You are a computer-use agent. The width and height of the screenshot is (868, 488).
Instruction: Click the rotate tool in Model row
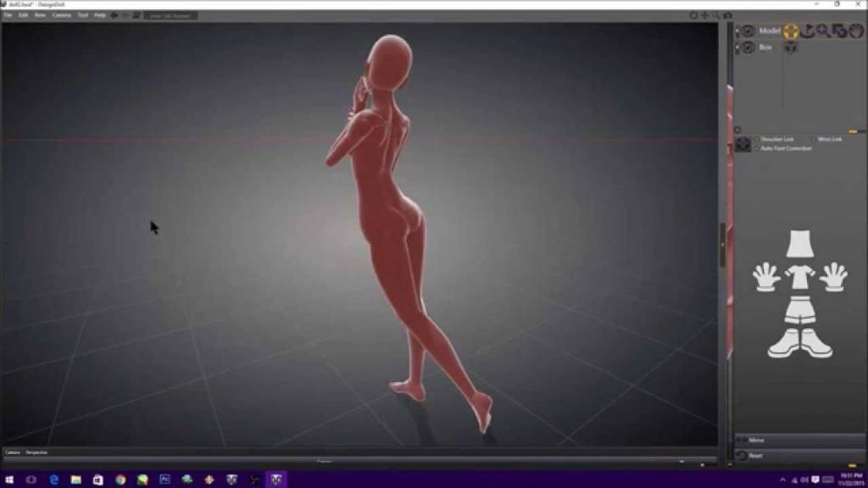808,31
